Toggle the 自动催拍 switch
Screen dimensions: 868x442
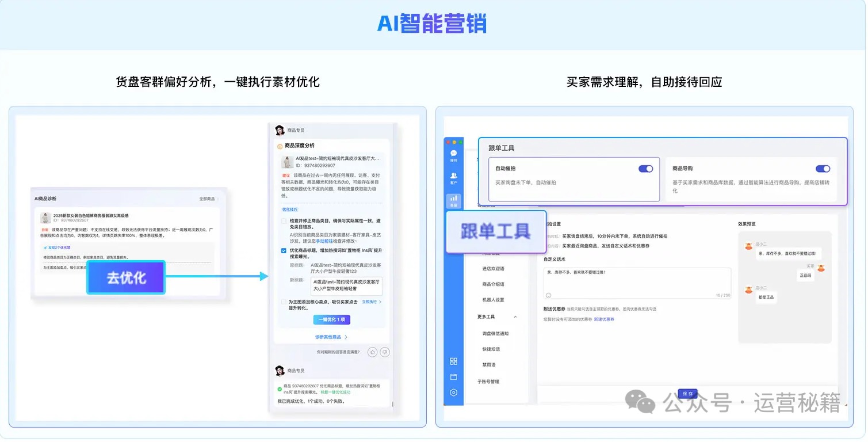pos(646,169)
